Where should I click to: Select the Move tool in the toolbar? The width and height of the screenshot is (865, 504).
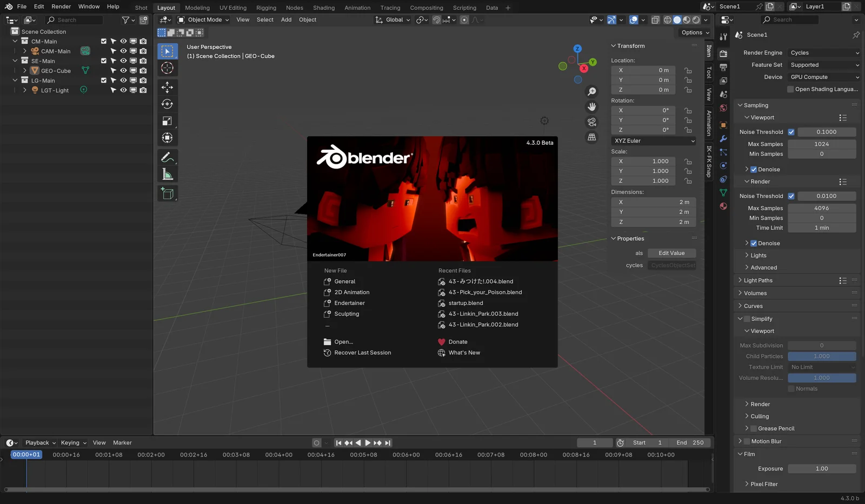pos(167,87)
